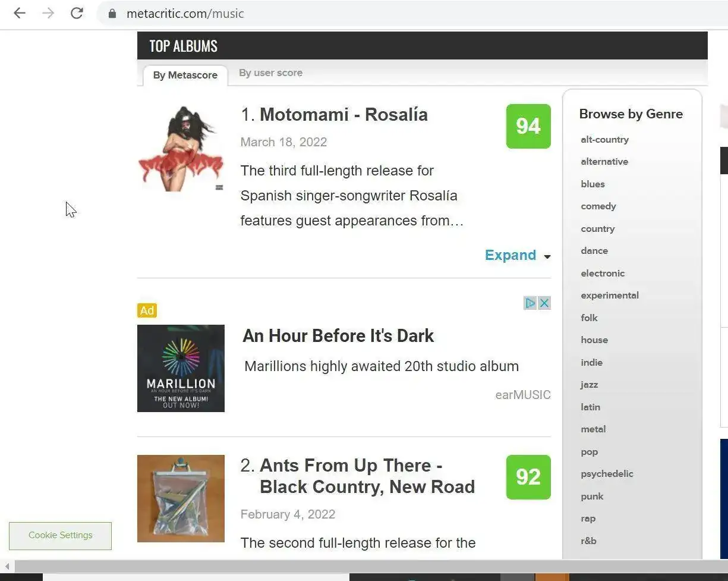The image size is (728, 581).
Task: Click the March 18, 2022 release date
Action: click(283, 142)
